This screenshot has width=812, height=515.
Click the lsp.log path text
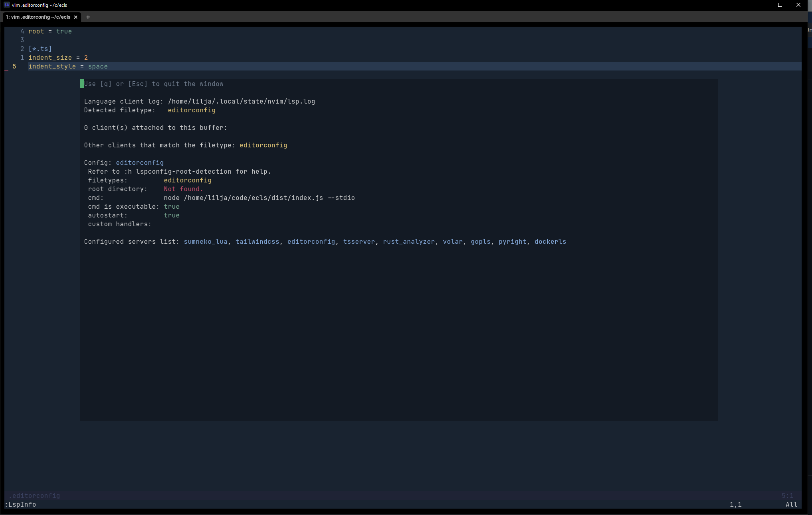tap(242, 102)
